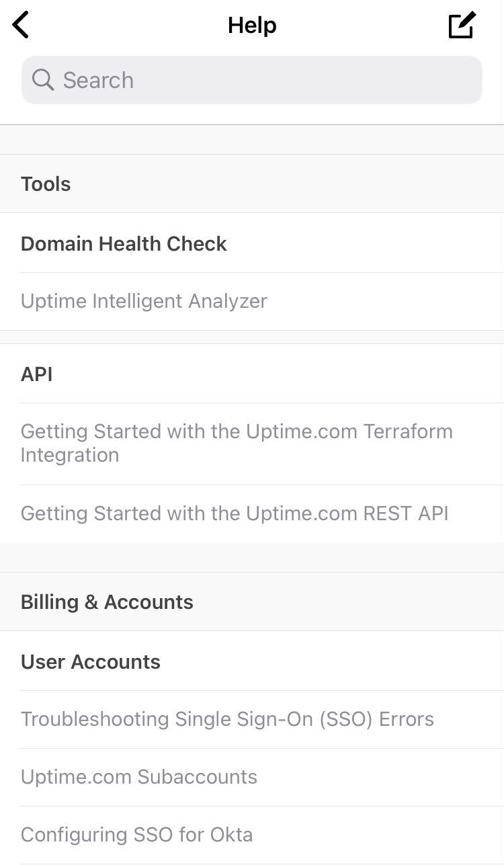The image size is (504, 865).
Task: Open the Domain Health Check category
Action: [x=252, y=243]
